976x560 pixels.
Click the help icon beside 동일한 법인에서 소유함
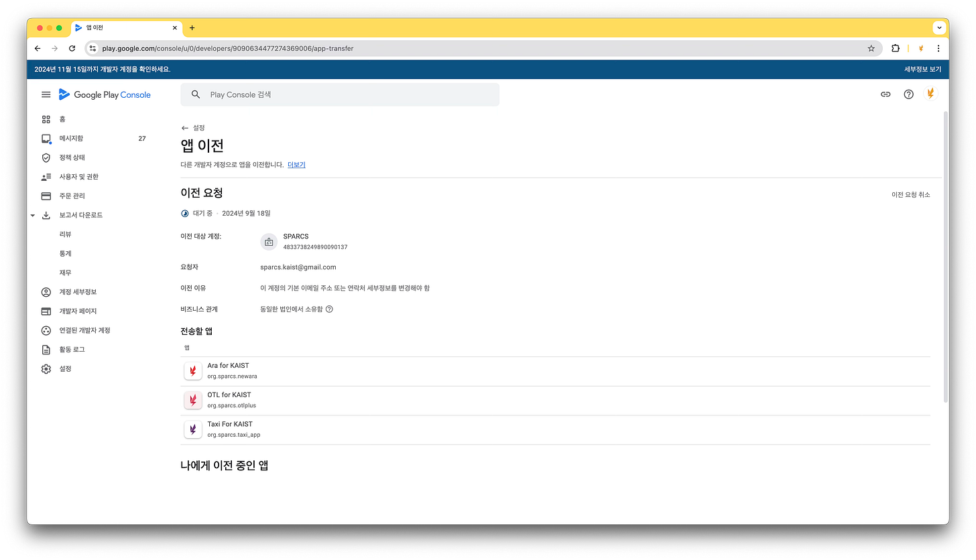pos(329,309)
